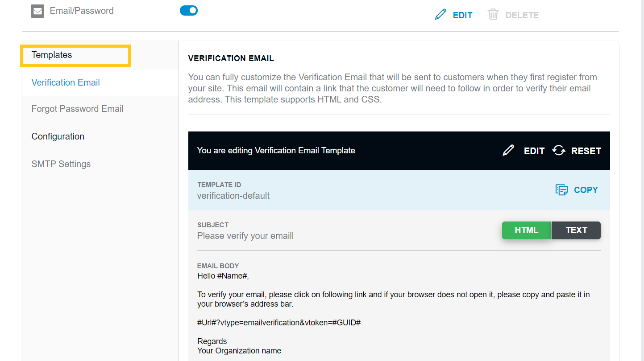The image size is (644, 361).
Task: Click the mail icon beside the provider name
Action: pos(37,11)
